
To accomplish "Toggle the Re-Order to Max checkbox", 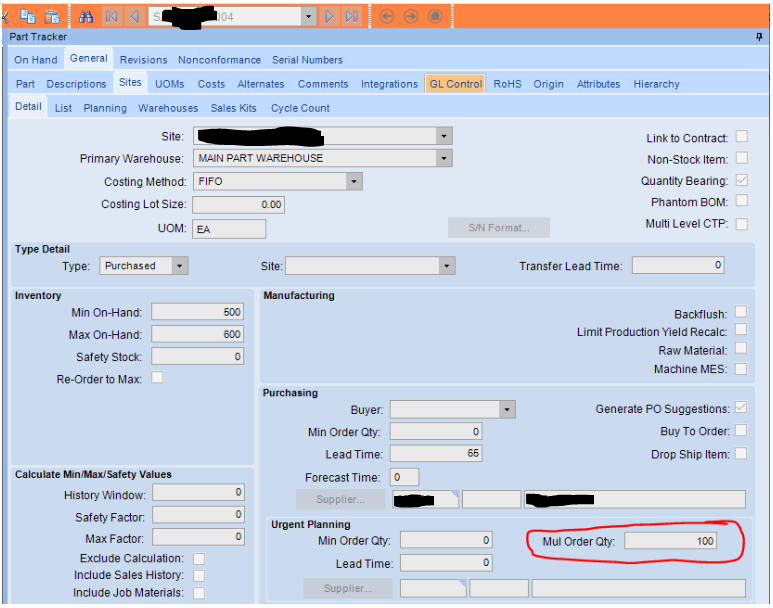I will pos(157,378).
